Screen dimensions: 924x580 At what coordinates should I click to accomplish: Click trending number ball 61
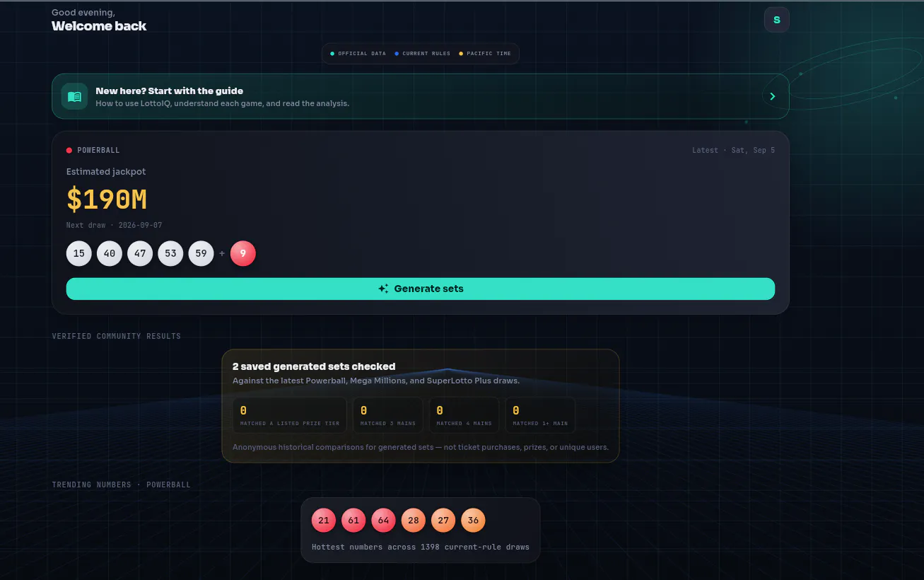tap(353, 521)
